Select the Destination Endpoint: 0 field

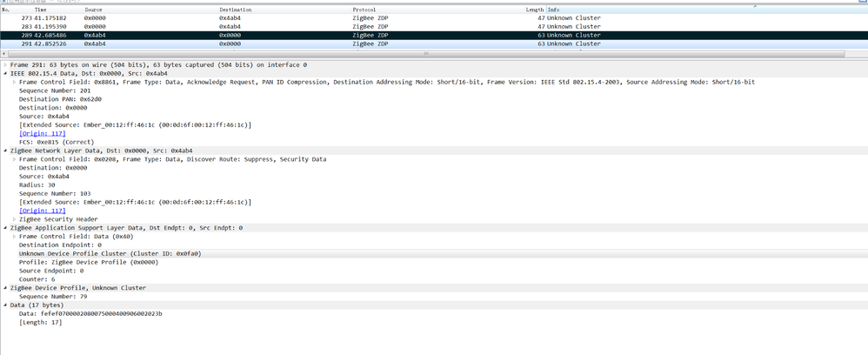(x=60, y=244)
